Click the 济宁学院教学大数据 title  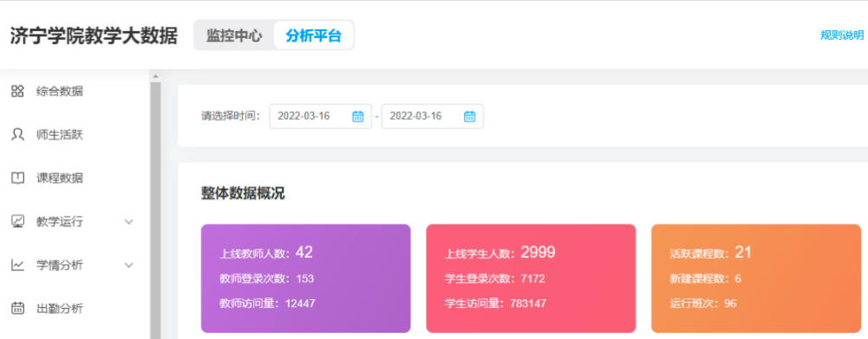[x=94, y=36]
